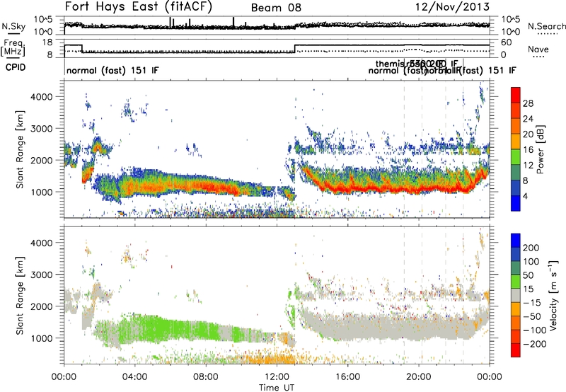Pick the red bottom Velocity colorbar swatch
566x392 pixels.
point(516,350)
